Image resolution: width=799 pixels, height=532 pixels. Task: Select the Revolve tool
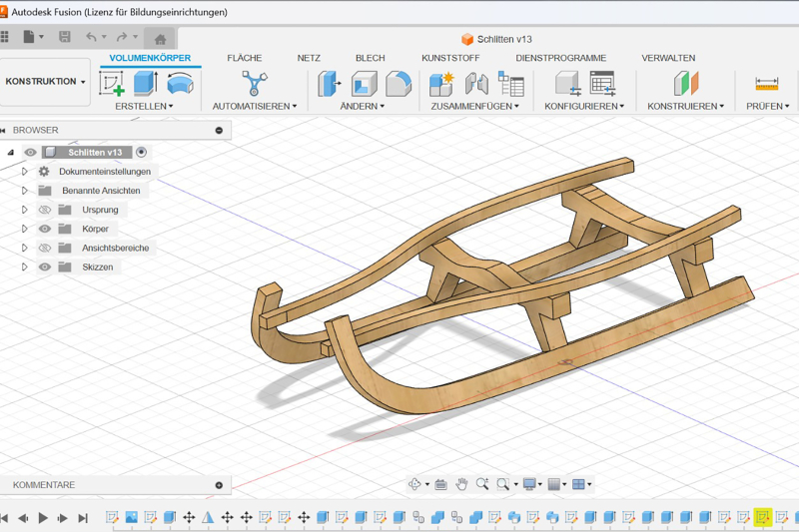click(181, 84)
